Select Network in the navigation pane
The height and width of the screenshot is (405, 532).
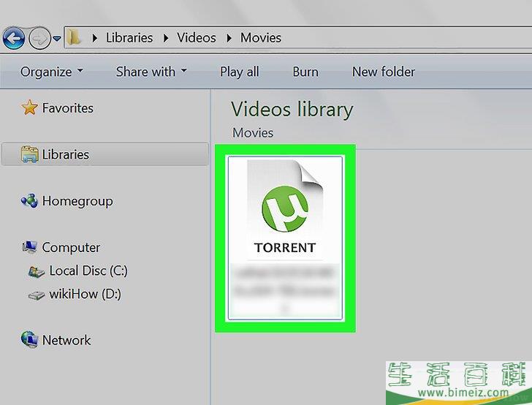(66, 340)
